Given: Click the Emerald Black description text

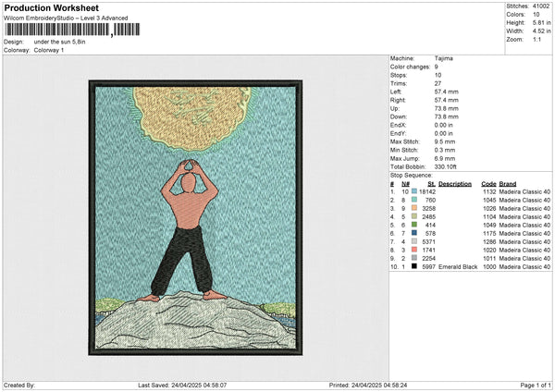Looking at the screenshot, I should coord(458,266).
